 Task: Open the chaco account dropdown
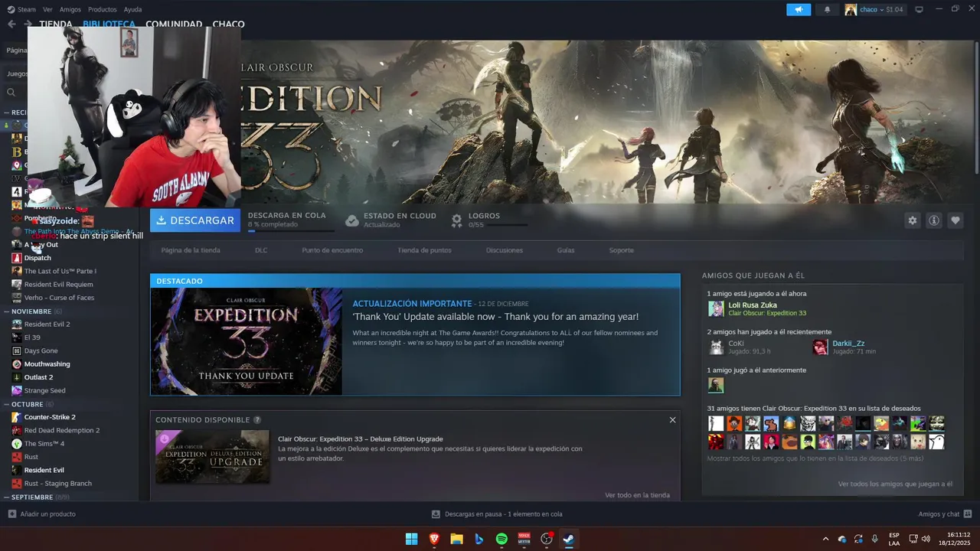coord(881,10)
